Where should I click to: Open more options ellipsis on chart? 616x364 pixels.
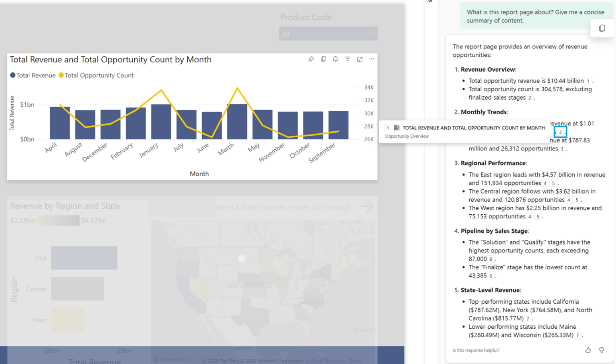(x=372, y=59)
